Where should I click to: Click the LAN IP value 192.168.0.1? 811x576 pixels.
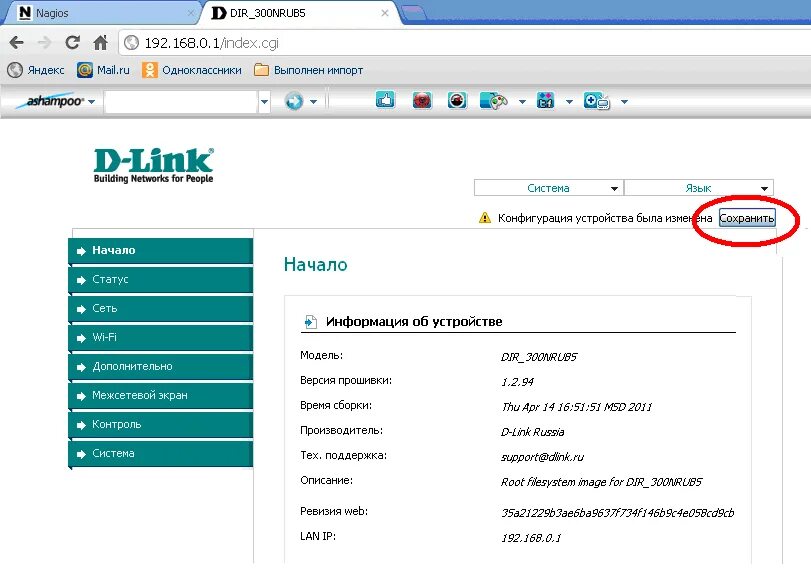tap(531, 538)
